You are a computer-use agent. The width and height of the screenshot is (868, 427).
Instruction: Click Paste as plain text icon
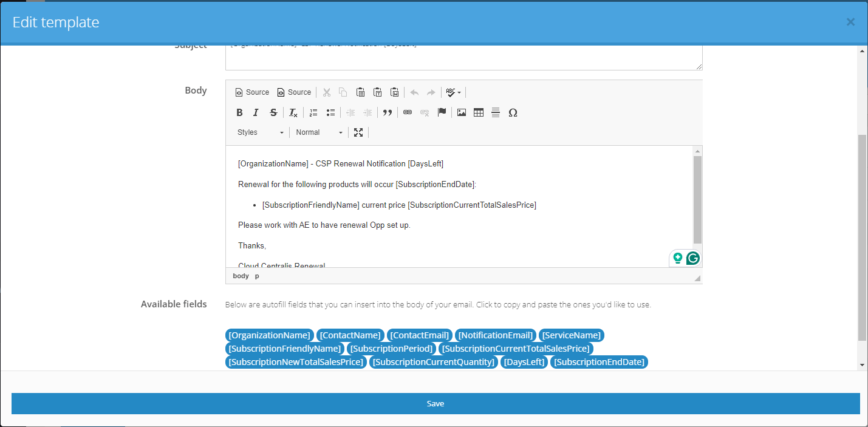[377, 92]
